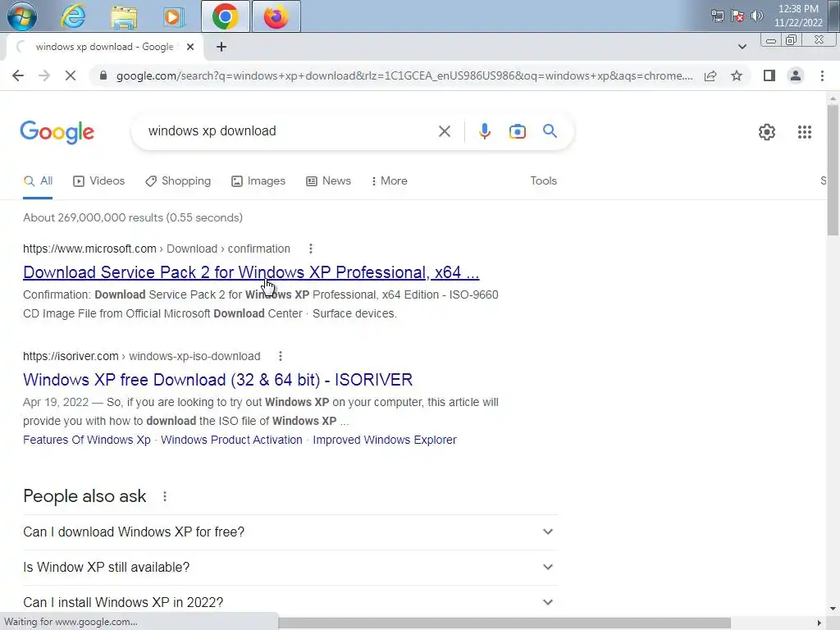The image size is (840, 630).
Task: Click the network tray icon
Action: 717,16
